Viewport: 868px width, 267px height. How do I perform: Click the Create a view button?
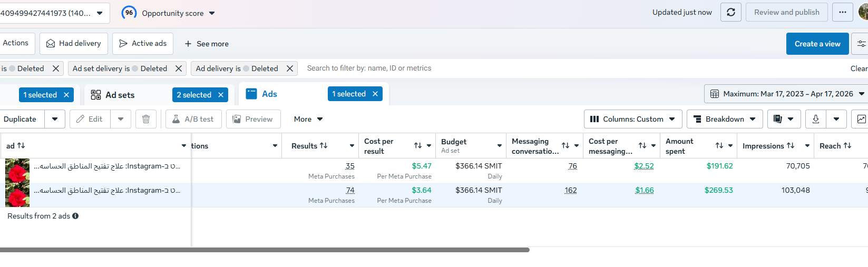[x=817, y=44]
